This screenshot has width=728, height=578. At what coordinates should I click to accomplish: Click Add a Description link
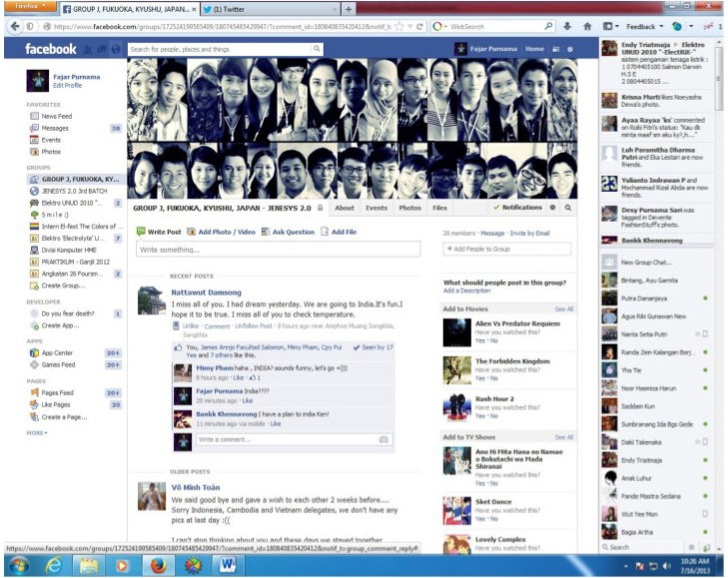click(x=466, y=290)
